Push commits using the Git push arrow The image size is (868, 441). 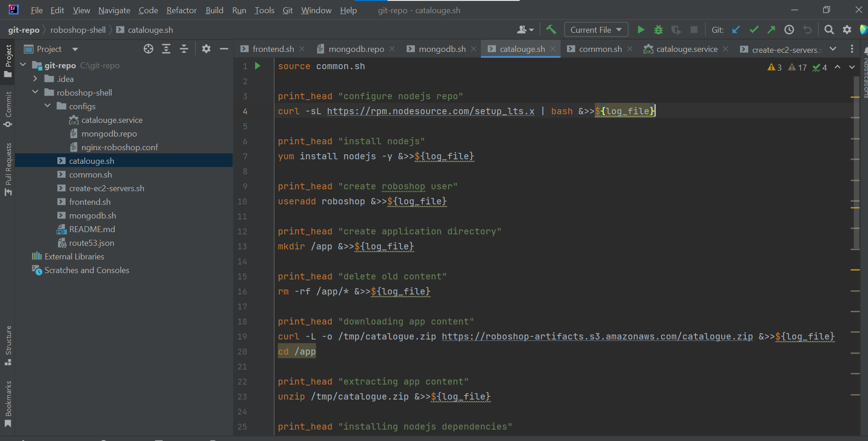click(771, 30)
